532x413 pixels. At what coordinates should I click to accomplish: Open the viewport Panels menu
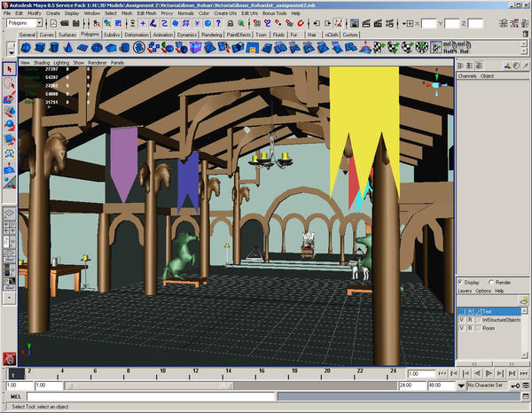(117, 63)
